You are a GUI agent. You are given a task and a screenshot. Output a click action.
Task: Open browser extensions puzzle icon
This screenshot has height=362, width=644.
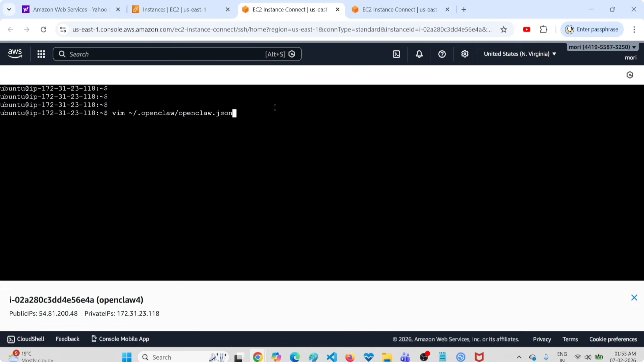tap(544, 30)
